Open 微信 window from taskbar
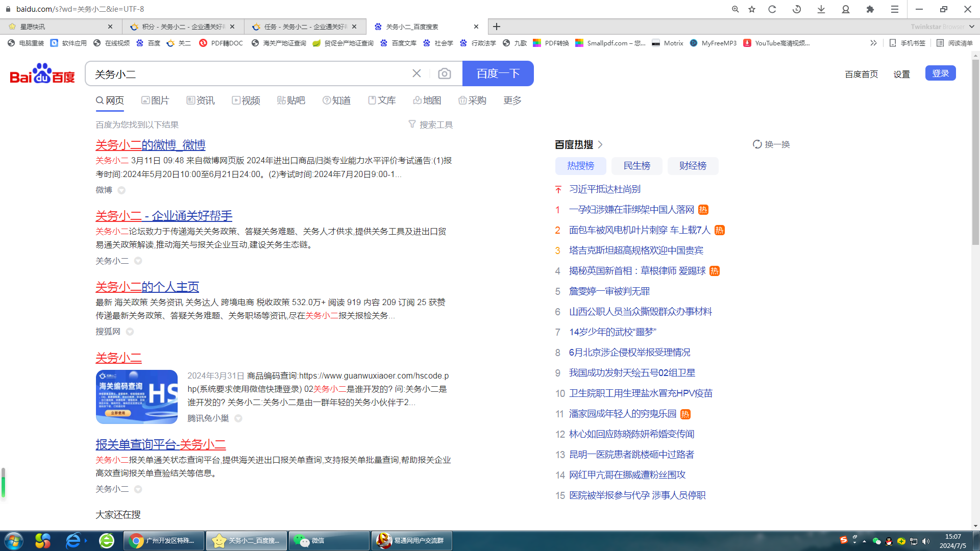 point(329,541)
